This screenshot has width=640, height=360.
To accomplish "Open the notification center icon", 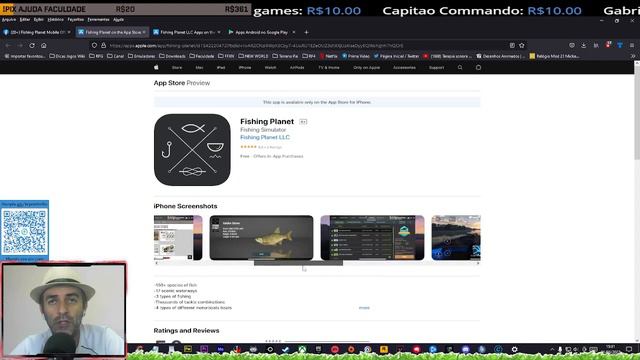I will [629, 349].
